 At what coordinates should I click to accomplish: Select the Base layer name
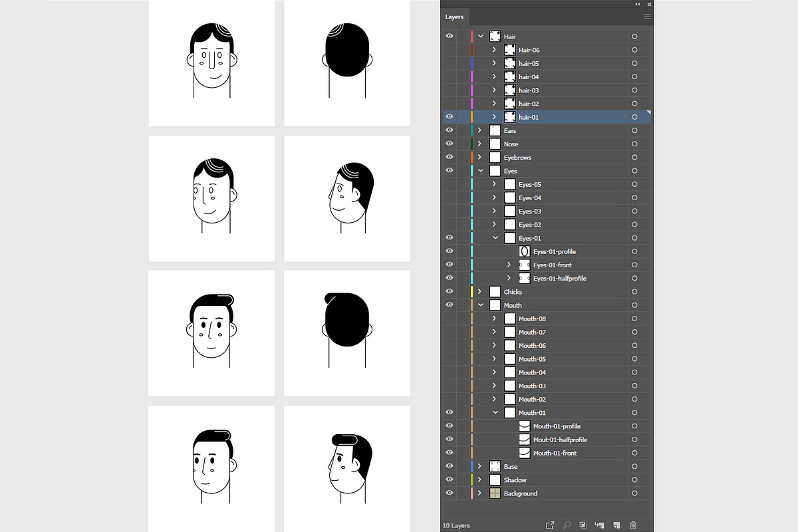[x=511, y=467]
